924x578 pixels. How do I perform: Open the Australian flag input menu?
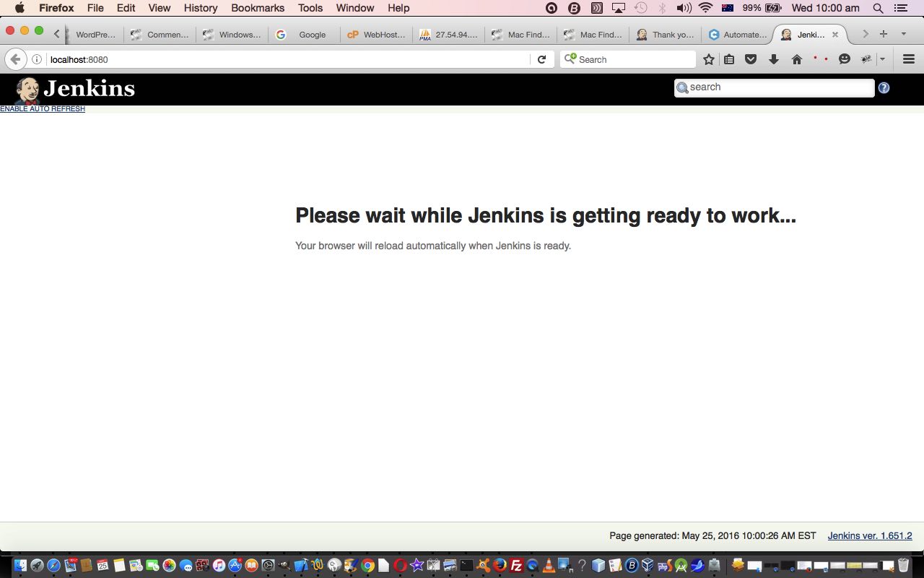click(x=728, y=8)
